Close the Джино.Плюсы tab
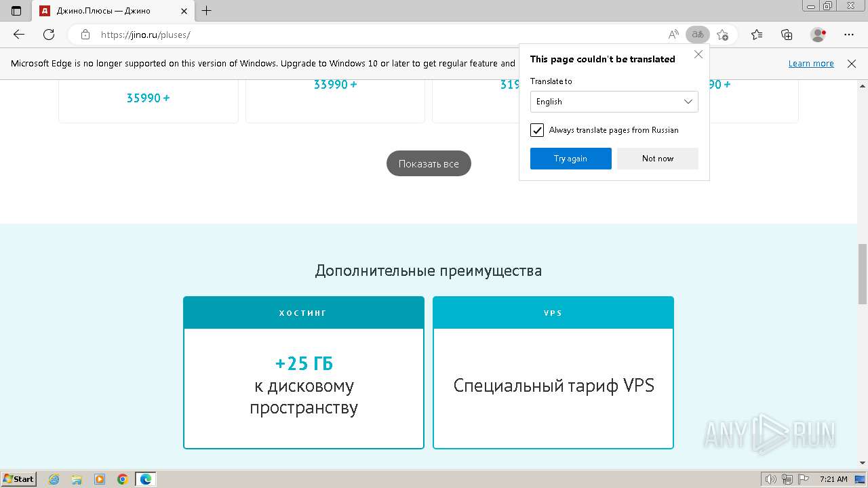The image size is (868, 488). point(184,11)
